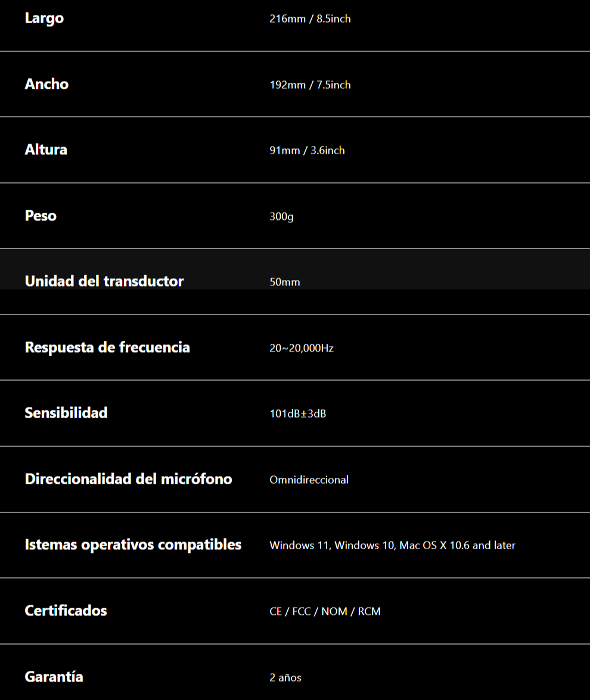Select the 50mm transducer value
Screen dimensions: 590x700
click(x=284, y=282)
